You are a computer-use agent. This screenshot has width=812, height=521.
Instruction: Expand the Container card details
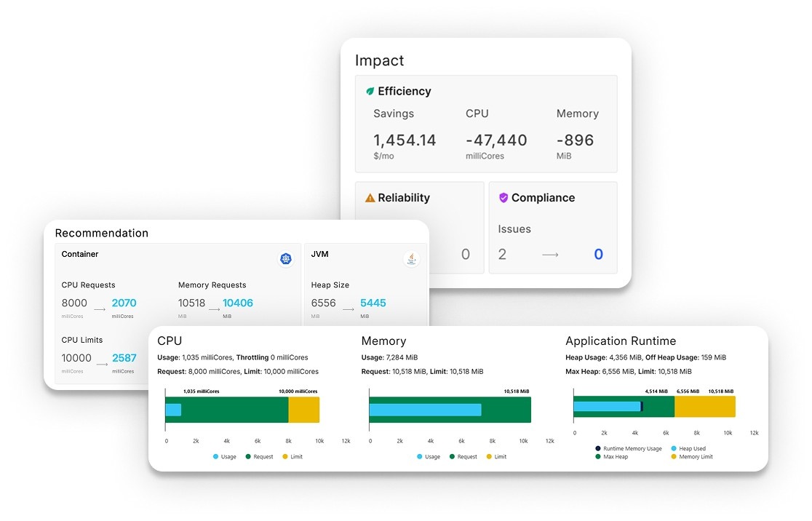click(x=79, y=255)
